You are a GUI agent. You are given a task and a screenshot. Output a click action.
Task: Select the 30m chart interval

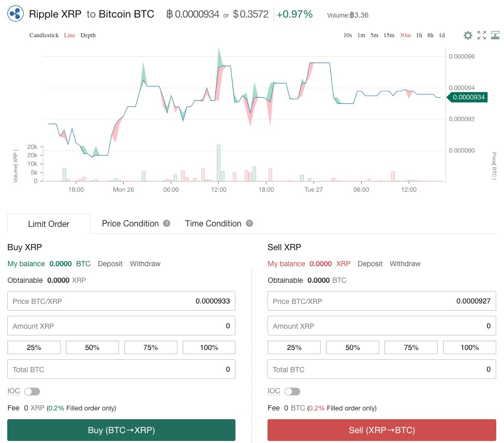pyautogui.click(x=405, y=35)
